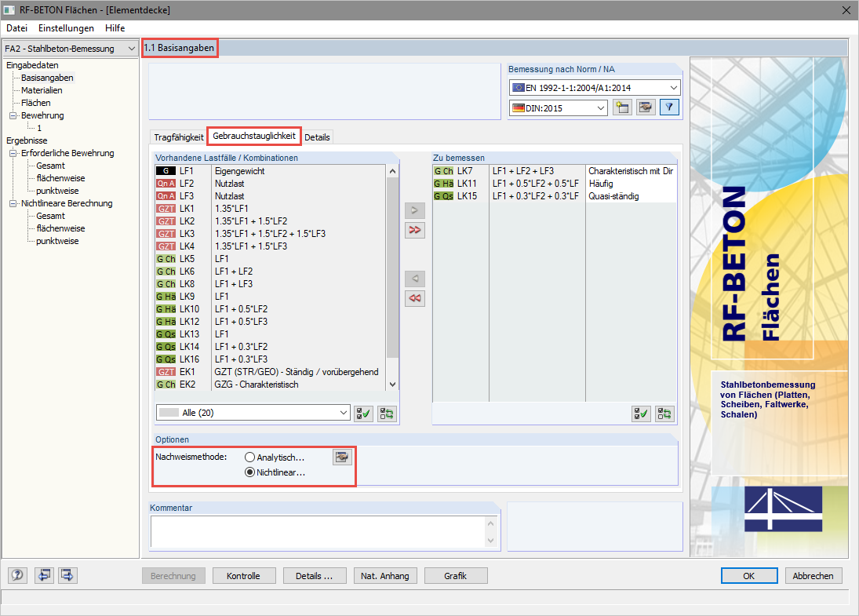Open the Alle (20) filter dropdown
This screenshot has width=859, height=616.
click(253, 413)
